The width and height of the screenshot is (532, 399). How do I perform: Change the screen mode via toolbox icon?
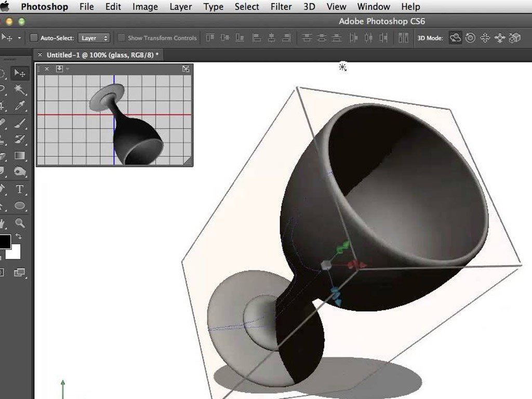[20, 272]
